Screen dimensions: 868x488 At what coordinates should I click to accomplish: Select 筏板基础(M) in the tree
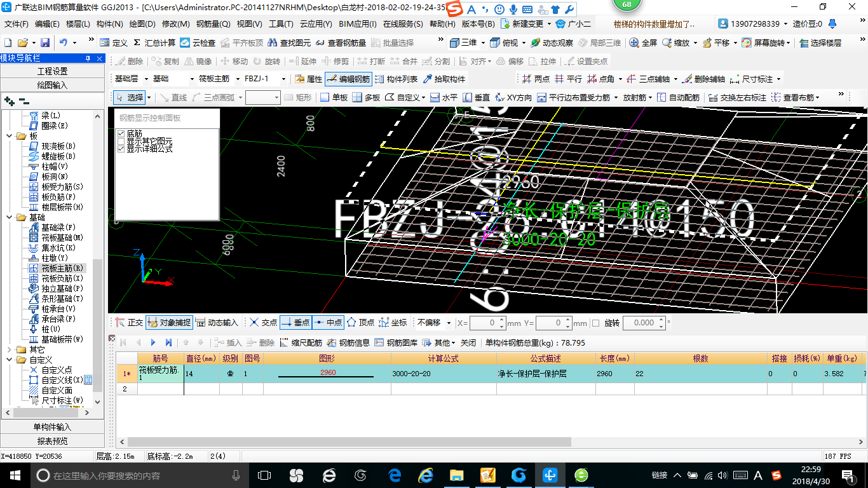pyautogui.click(x=57, y=238)
